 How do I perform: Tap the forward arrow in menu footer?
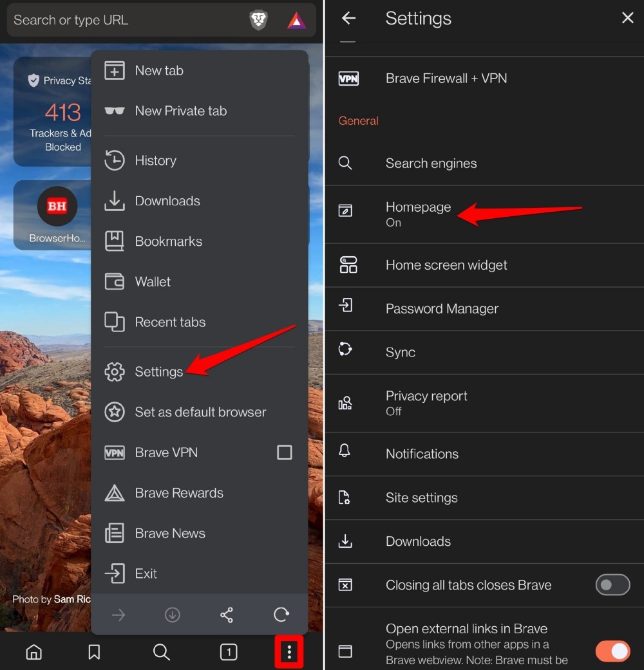click(118, 615)
